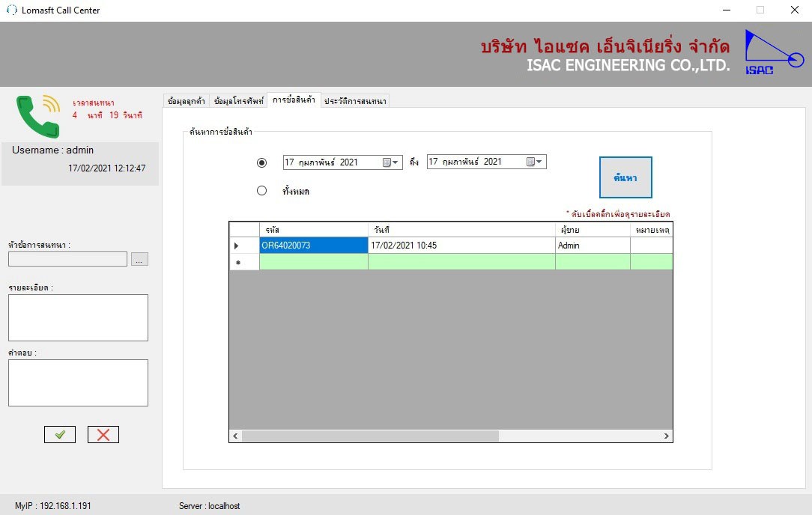812x515 pixels.
Task: Click the ค้นหา search button
Action: 625,177
